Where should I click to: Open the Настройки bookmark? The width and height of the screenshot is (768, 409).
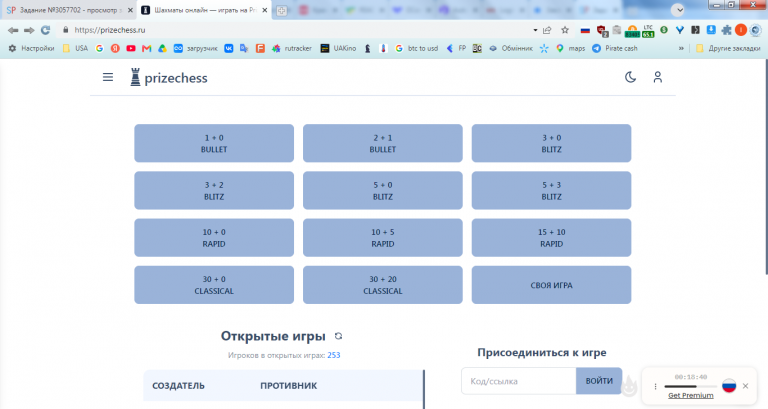[x=31, y=48]
